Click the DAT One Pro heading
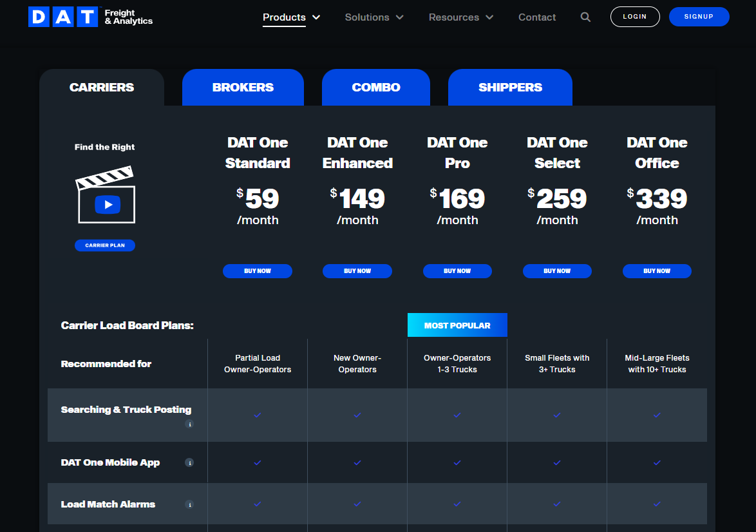The width and height of the screenshot is (756, 532). pos(457,153)
